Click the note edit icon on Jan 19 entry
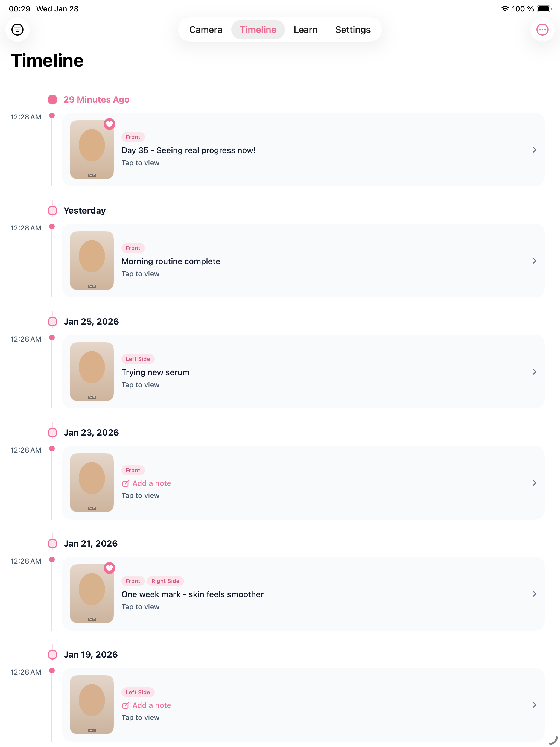Viewport: 560px width, 747px height. [125, 705]
